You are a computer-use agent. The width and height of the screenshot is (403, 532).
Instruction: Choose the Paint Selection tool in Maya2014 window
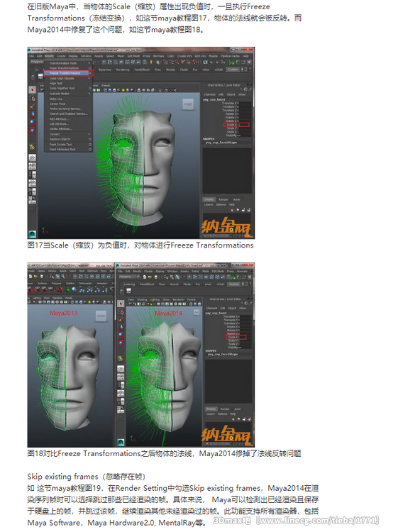click(x=121, y=320)
